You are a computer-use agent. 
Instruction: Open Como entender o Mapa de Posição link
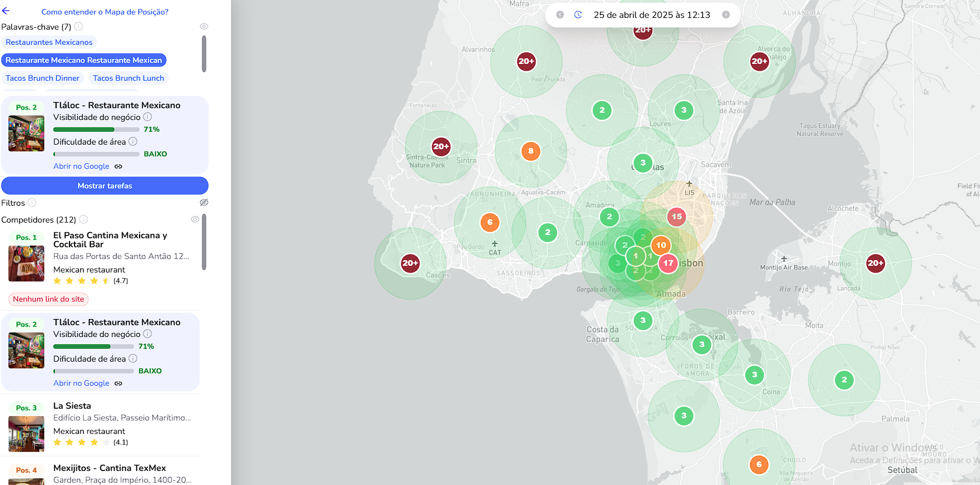pyautogui.click(x=105, y=12)
